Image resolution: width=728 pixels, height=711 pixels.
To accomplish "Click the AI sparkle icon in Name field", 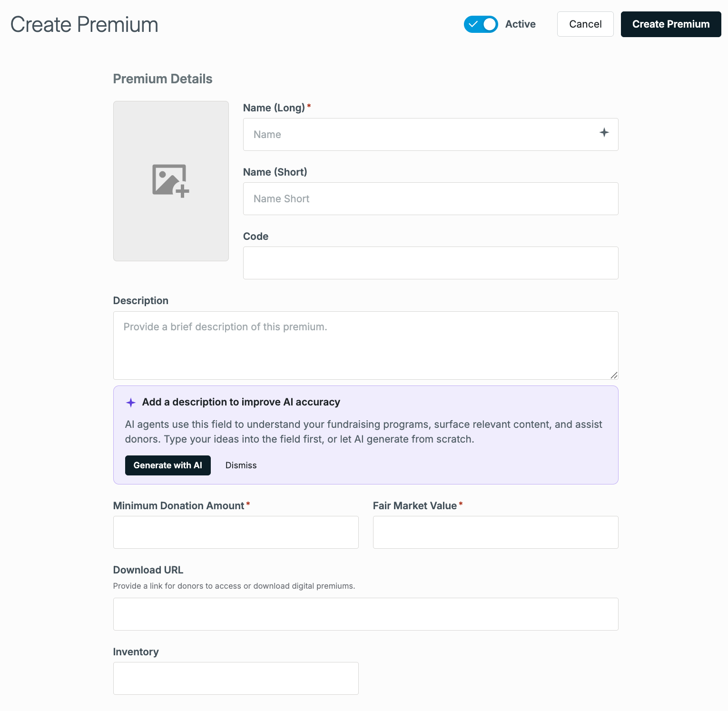I will click(x=604, y=133).
